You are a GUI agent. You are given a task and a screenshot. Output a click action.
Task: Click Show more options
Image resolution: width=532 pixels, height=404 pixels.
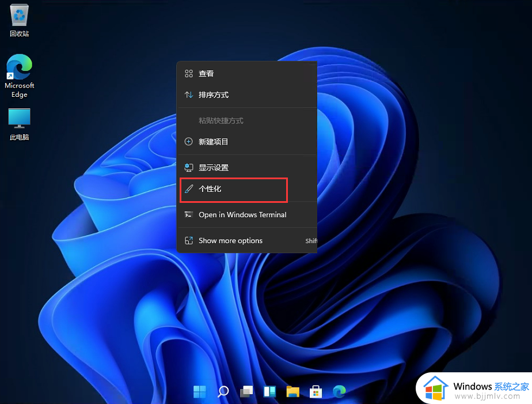pyautogui.click(x=247, y=241)
